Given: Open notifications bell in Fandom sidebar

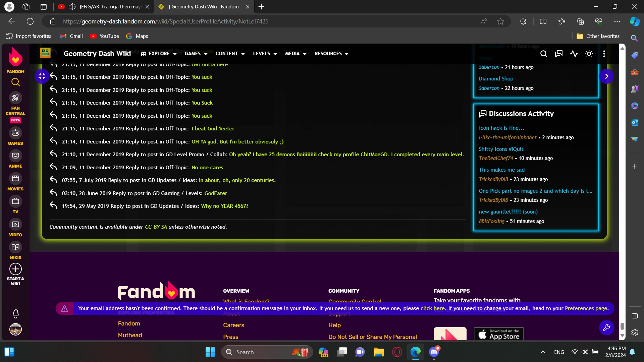Looking at the screenshot, I should (15, 313).
